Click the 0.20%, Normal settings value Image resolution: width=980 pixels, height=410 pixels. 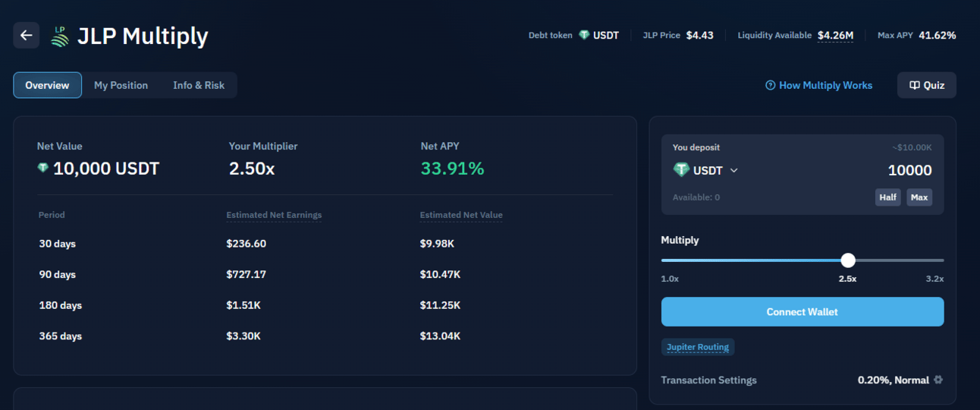coord(894,380)
